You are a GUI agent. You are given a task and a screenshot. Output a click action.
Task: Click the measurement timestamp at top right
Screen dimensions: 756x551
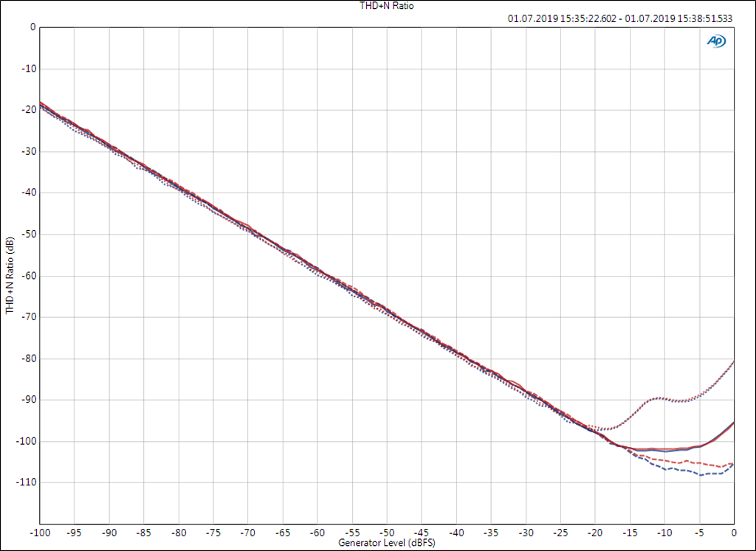pyautogui.click(x=620, y=19)
